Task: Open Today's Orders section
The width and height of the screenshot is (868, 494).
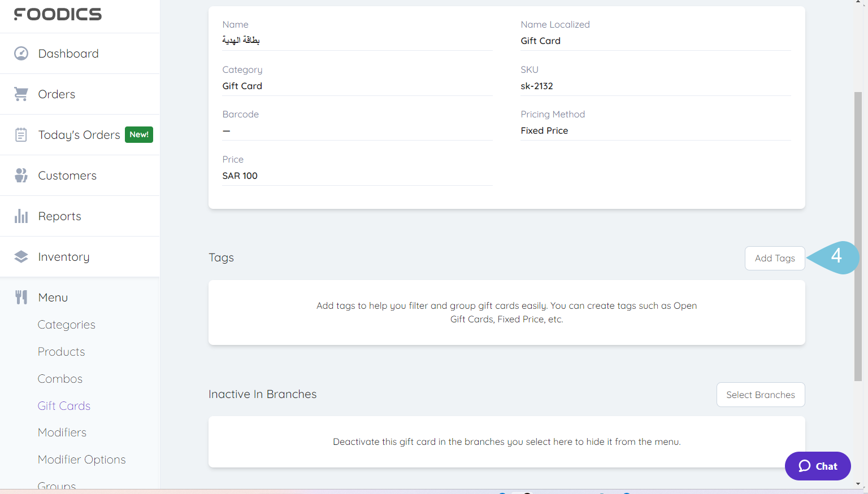Action: click(x=80, y=135)
